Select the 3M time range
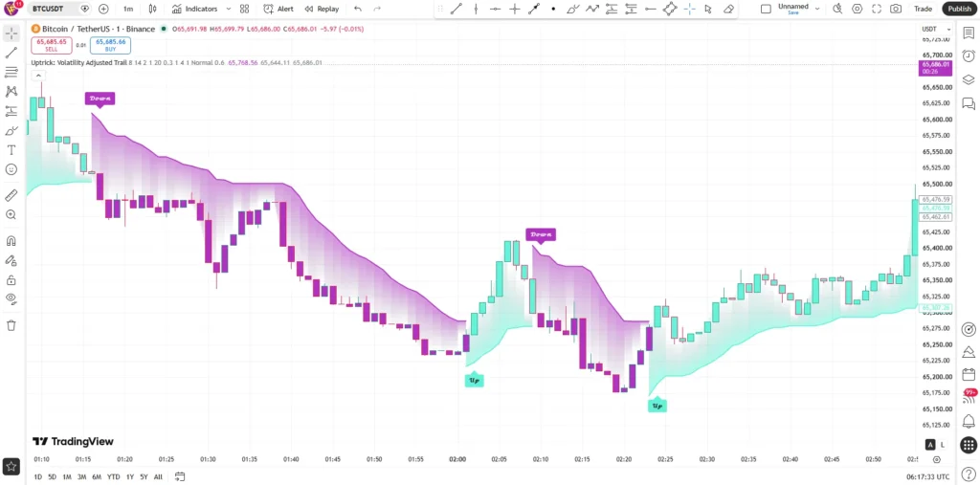 pos(81,477)
